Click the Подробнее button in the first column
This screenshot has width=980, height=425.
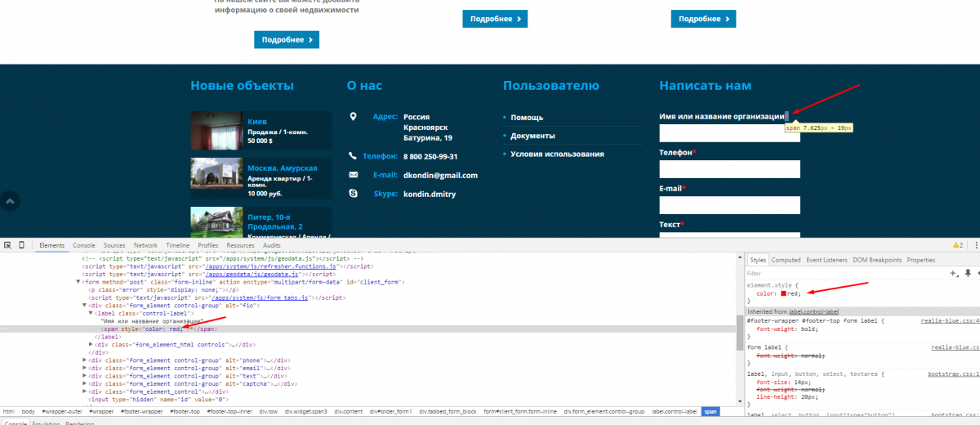pyautogui.click(x=286, y=39)
